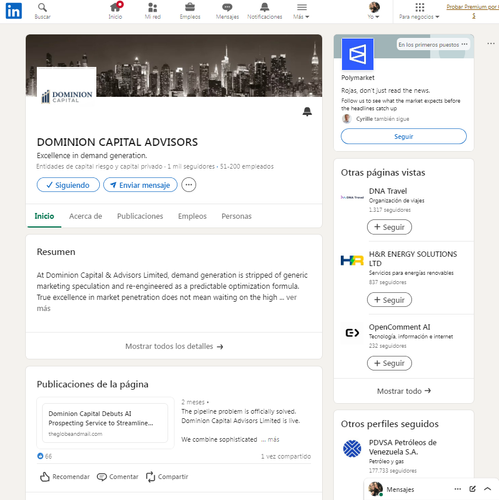
Task: Click the OpenComment AI name link
Action: click(399, 327)
